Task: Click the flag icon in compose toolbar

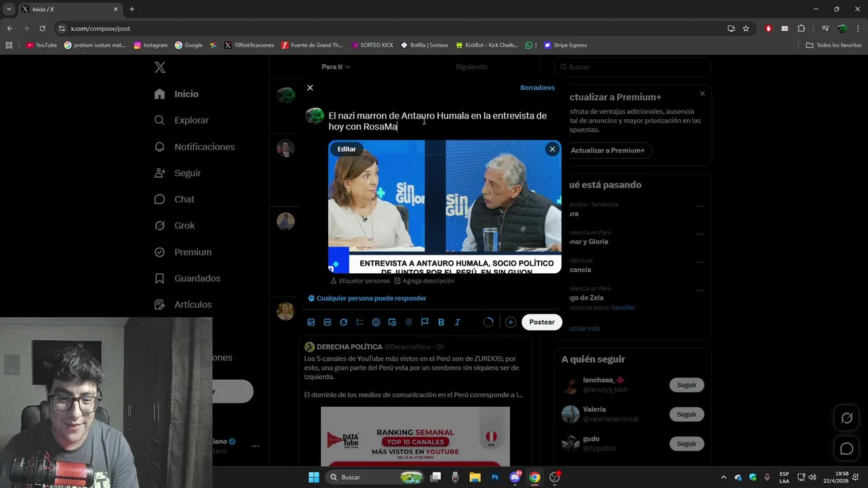Action: pos(425,322)
